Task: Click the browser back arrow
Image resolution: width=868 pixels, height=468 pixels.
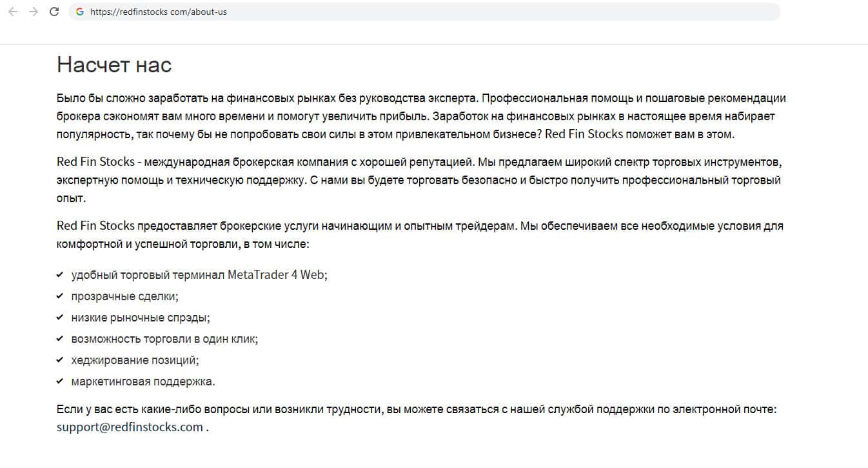Action: (x=13, y=12)
